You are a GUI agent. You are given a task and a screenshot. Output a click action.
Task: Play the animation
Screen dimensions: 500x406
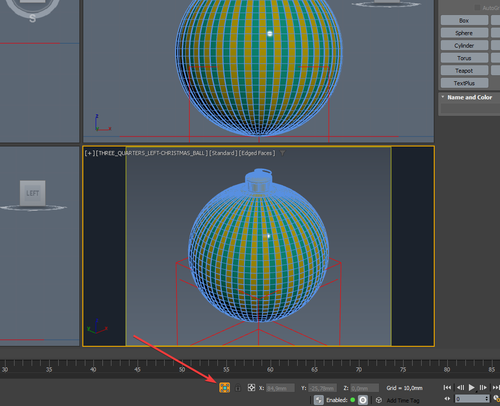(471, 387)
